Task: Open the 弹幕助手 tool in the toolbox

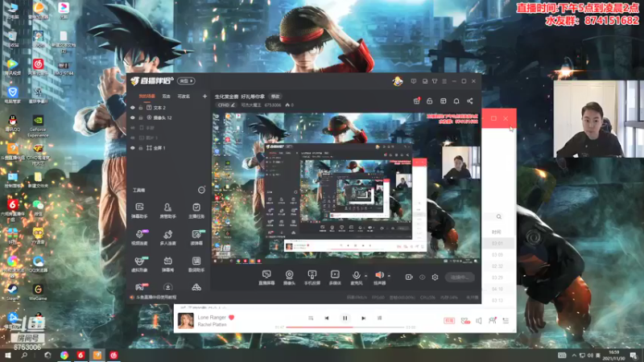Action: 139,210
